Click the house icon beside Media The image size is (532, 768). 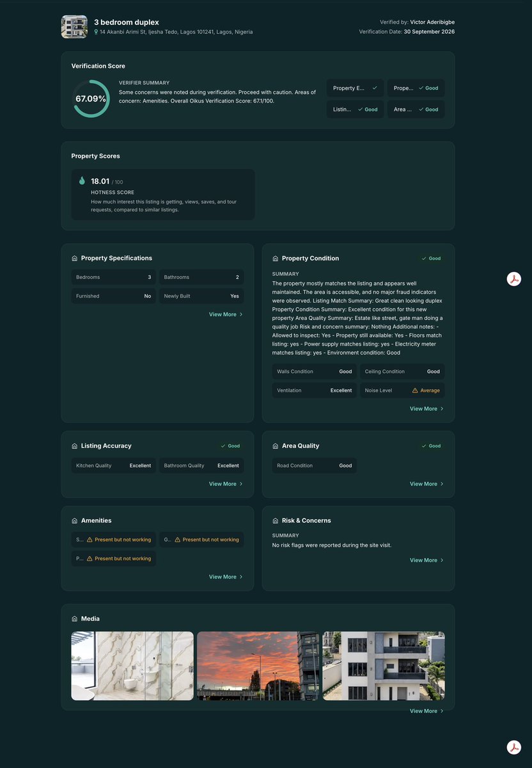click(x=74, y=619)
